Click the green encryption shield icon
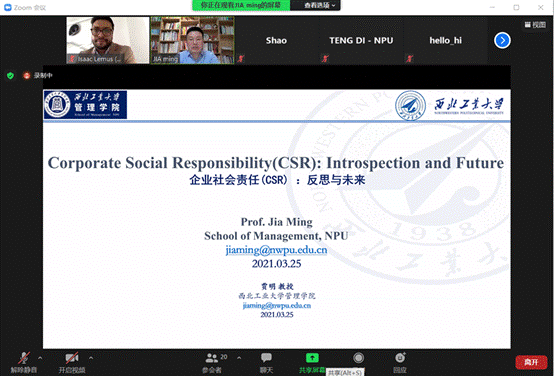This screenshot has height=376, width=554. [10, 75]
